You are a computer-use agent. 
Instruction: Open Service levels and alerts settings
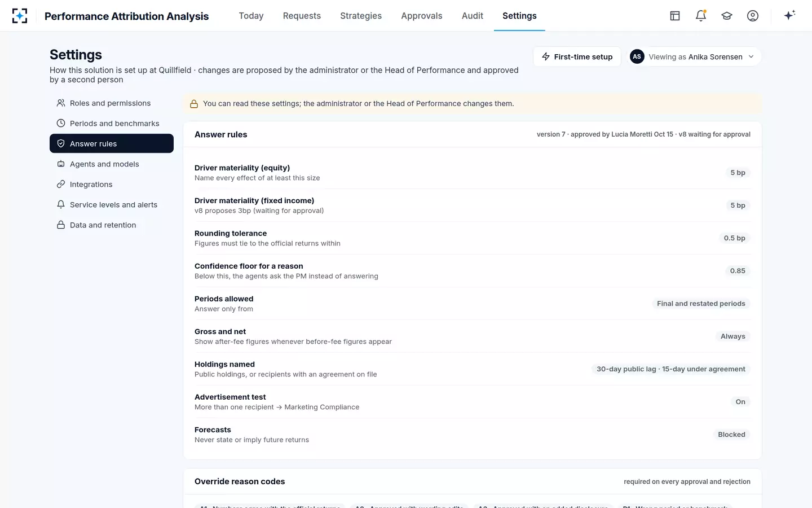point(112,204)
